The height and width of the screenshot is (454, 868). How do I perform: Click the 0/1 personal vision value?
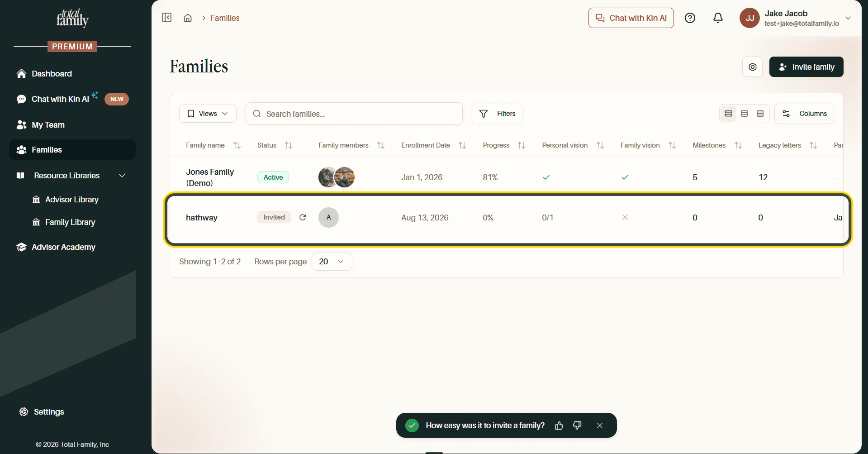547,218
